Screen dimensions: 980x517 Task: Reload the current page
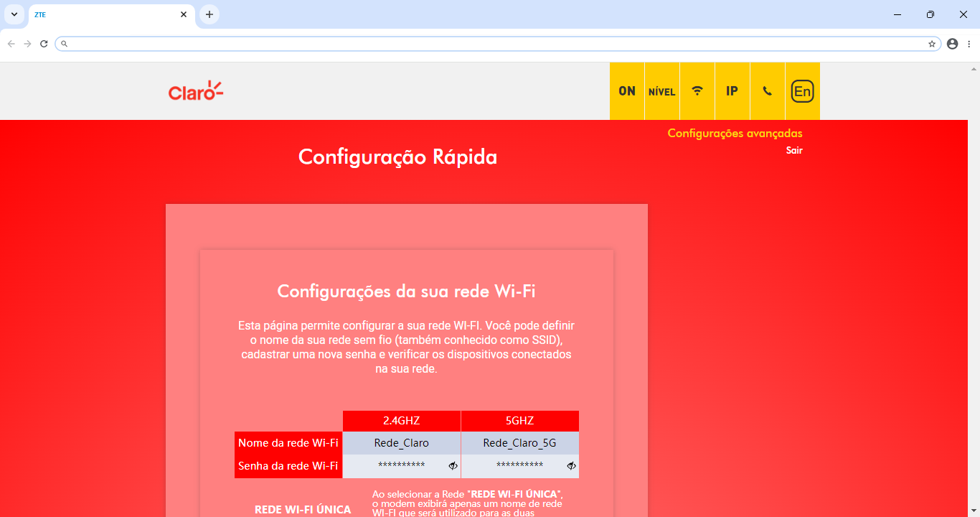click(44, 44)
